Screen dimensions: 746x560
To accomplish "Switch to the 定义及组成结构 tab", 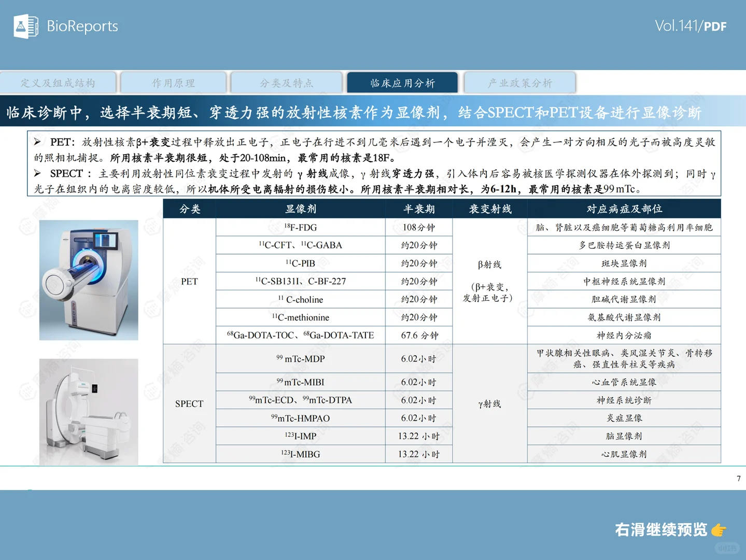I will (x=58, y=82).
